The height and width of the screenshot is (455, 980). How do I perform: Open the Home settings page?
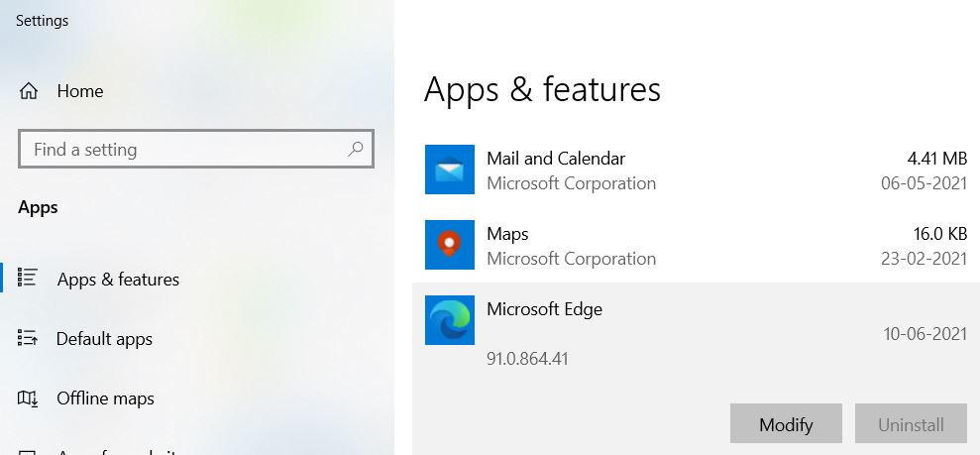(80, 91)
